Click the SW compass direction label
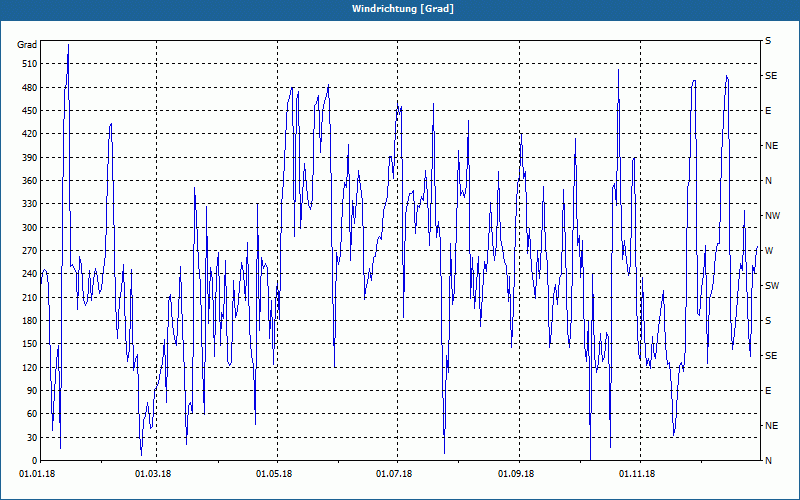Viewport: 800px width, 500px height. [x=772, y=286]
